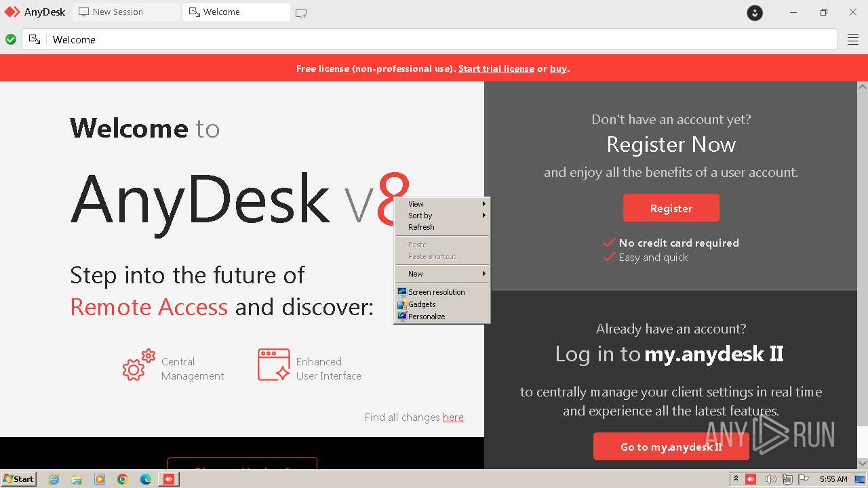Open the Find all changes here link

point(453,418)
